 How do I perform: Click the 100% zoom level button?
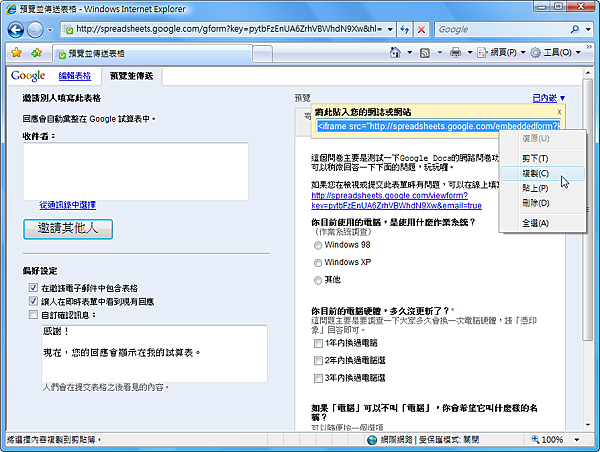coord(548,440)
